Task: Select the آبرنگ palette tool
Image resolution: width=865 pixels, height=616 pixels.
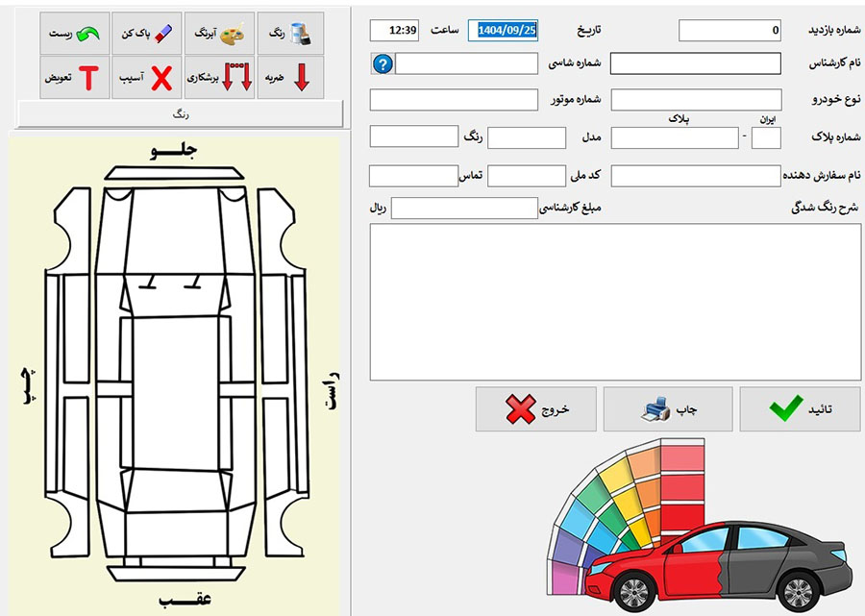Action: pyautogui.click(x=219, y=33)
